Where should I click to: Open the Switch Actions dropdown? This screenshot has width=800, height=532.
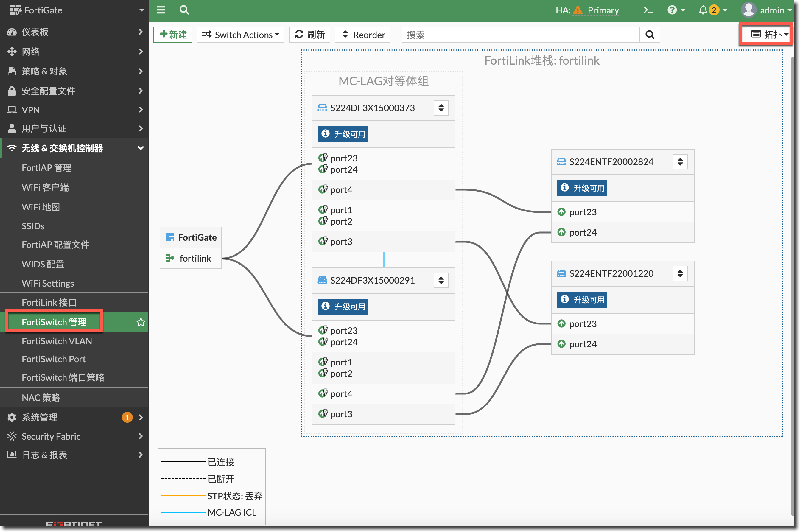click(241, 35)
